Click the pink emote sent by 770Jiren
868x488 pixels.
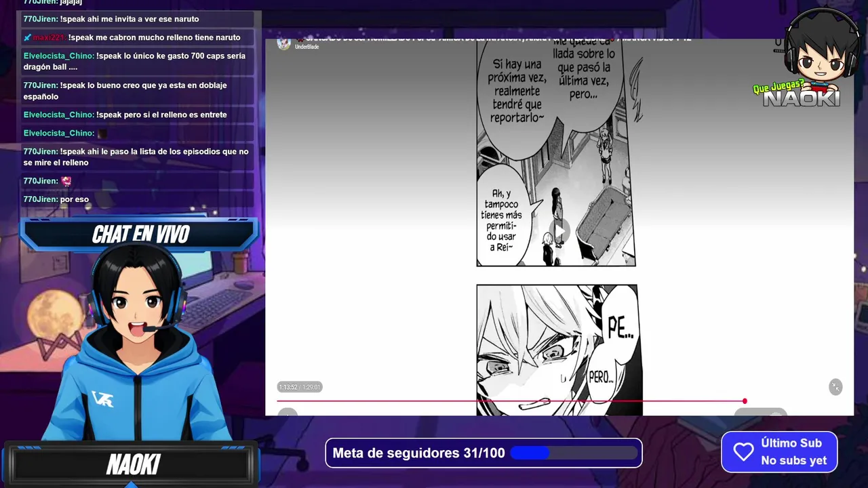click(x=66, y=181)
